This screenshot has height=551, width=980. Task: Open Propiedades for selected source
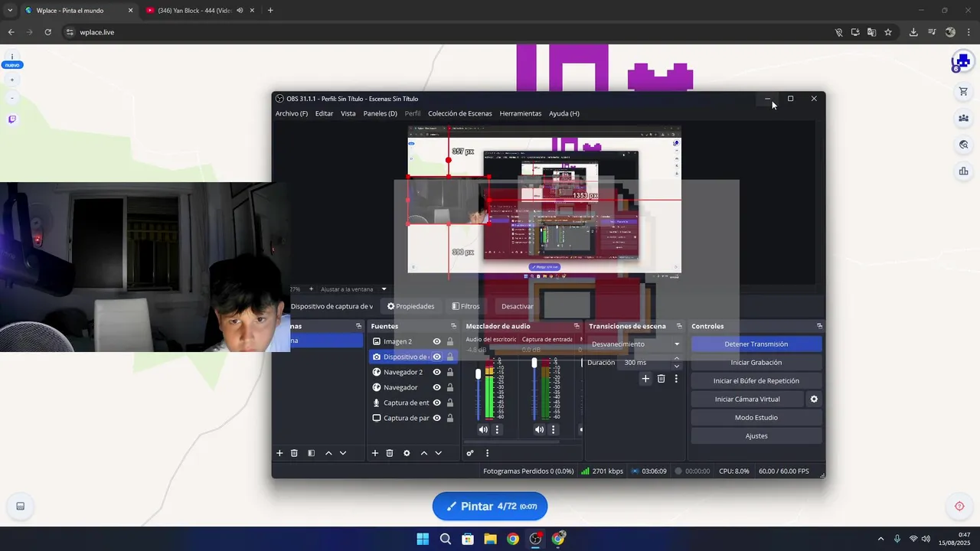410,306
